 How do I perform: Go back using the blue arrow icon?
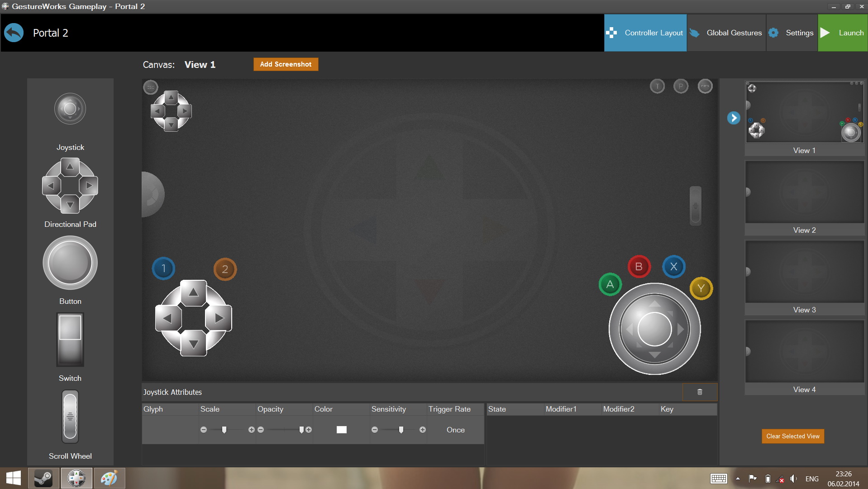pos(14,33)
